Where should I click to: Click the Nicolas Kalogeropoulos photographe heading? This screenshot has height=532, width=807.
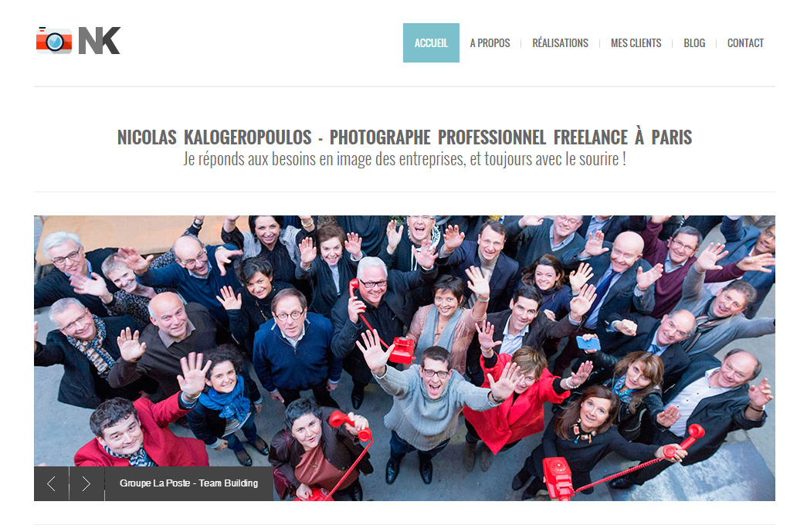(405, 137)
